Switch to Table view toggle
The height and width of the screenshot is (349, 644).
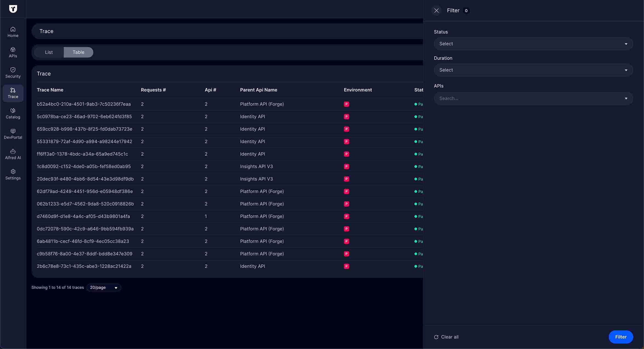(78, 52)
